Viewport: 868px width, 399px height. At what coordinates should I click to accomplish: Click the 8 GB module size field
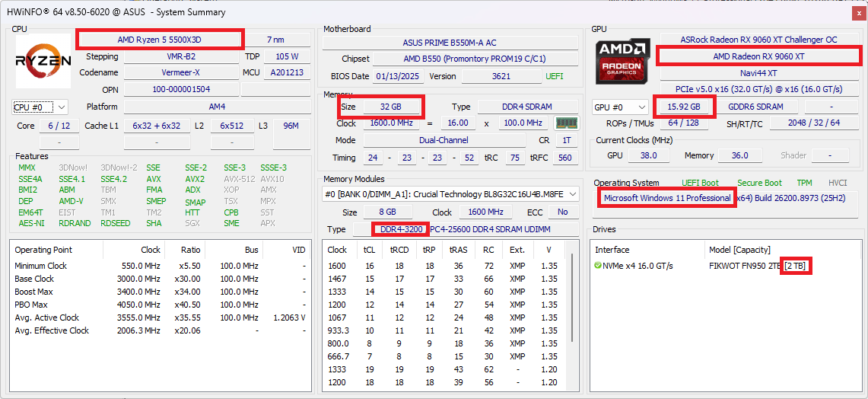(x=388, y=212)
